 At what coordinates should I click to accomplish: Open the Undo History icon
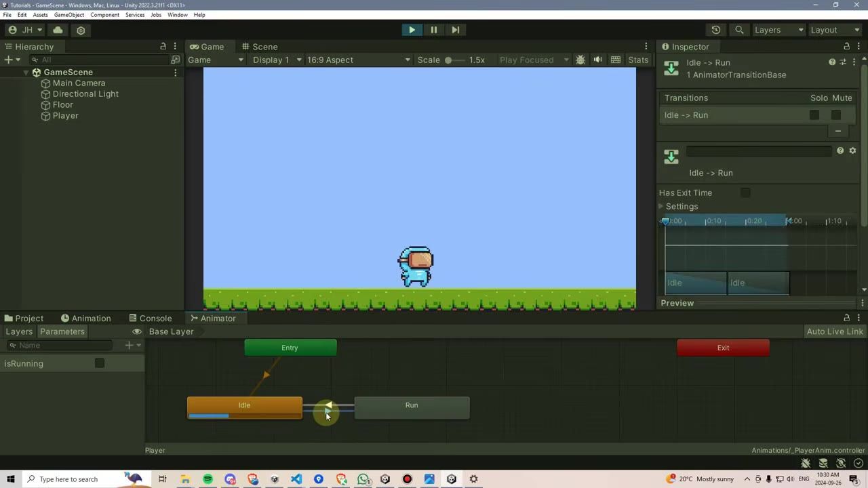point(716,30)
